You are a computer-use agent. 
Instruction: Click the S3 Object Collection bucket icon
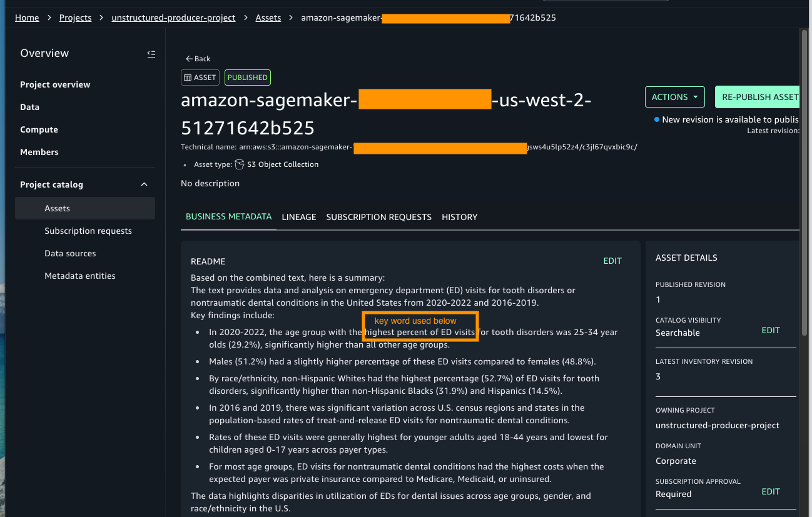pos(239,164)
